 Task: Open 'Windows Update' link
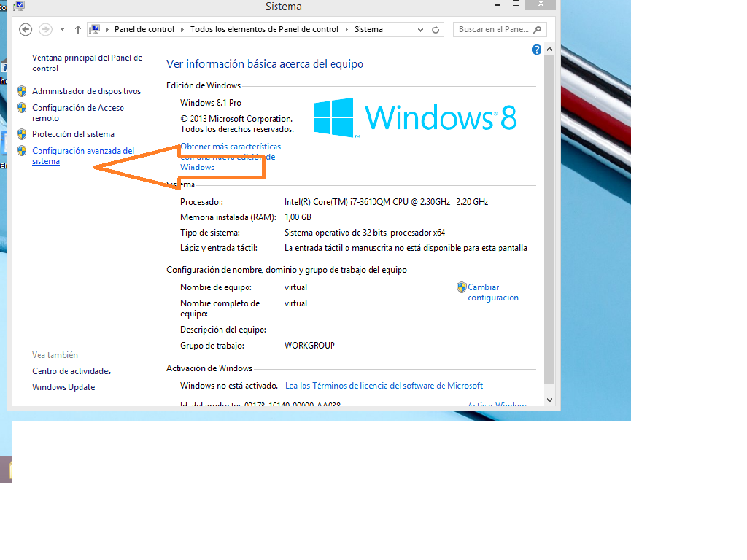[x=63, y=387]
